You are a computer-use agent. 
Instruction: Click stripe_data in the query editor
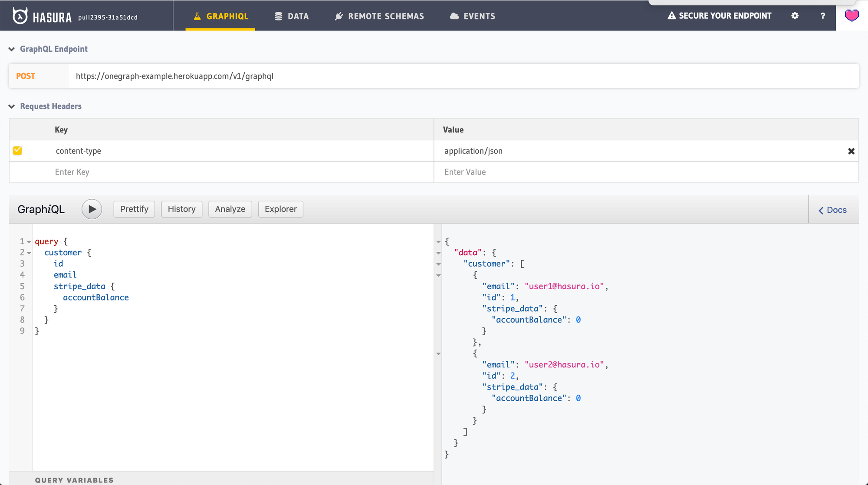click(x=79, y=287)
